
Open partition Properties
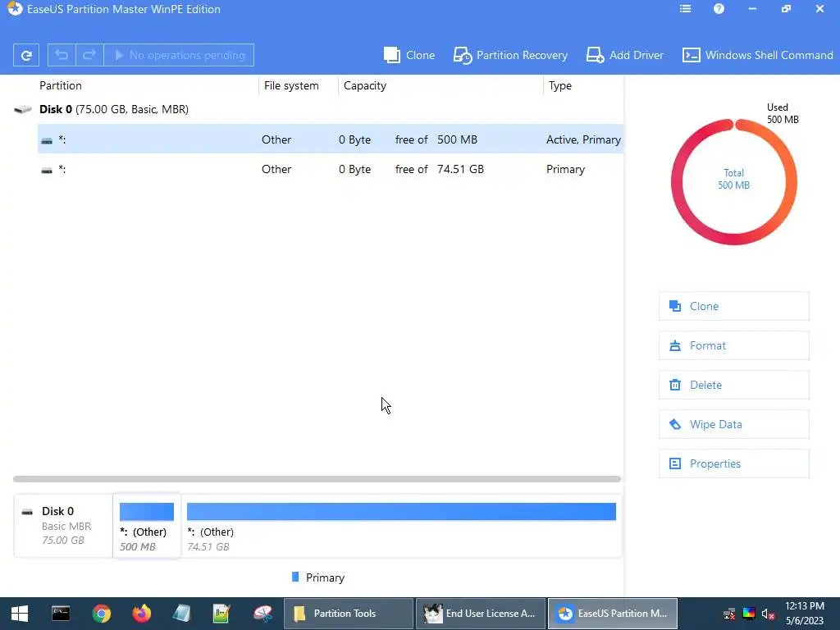(x=733, y=464)
